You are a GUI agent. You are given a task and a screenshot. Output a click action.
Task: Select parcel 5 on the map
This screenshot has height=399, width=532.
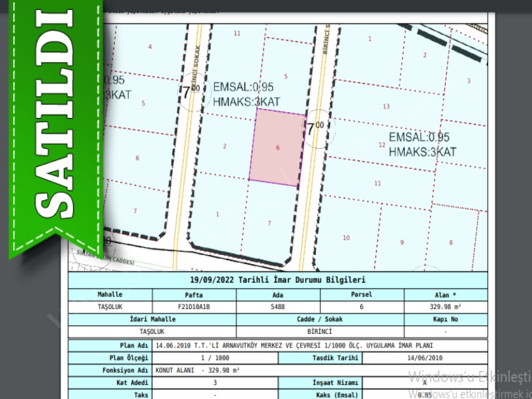tap(143, 103)
